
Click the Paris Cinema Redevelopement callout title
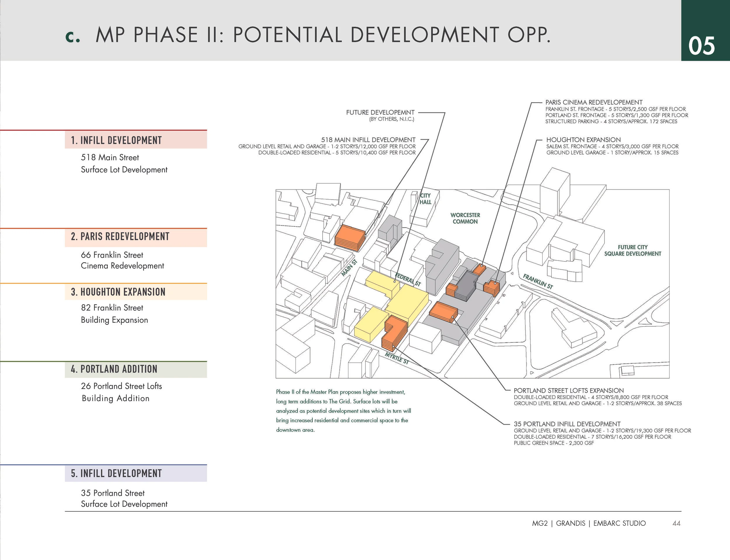pos(594,102)
